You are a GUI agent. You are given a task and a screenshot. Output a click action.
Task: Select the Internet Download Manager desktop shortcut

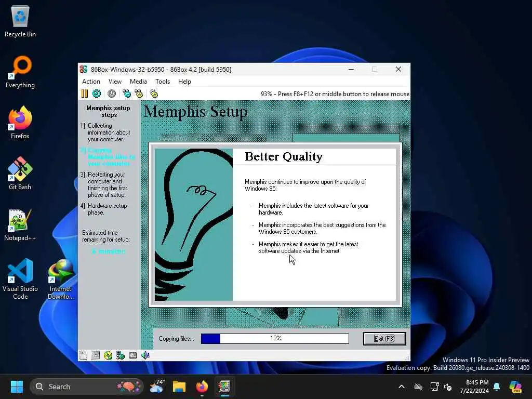pos(61,279)
